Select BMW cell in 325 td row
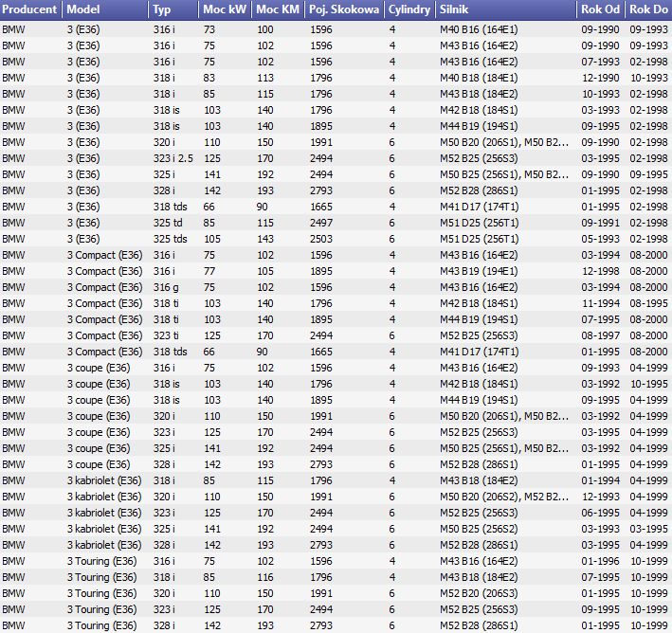Screen dimensions: 672x633 pyautogui.click(x=13, y=223)
